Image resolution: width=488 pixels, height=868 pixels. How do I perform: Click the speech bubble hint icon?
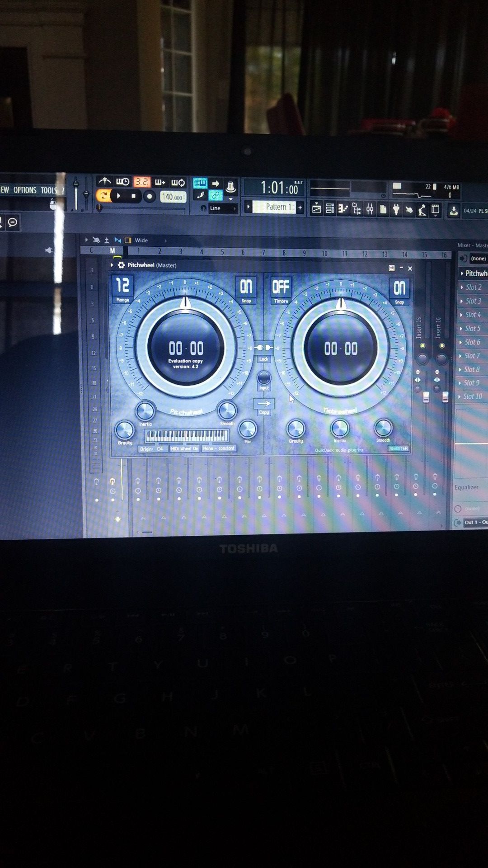[13, 222]
